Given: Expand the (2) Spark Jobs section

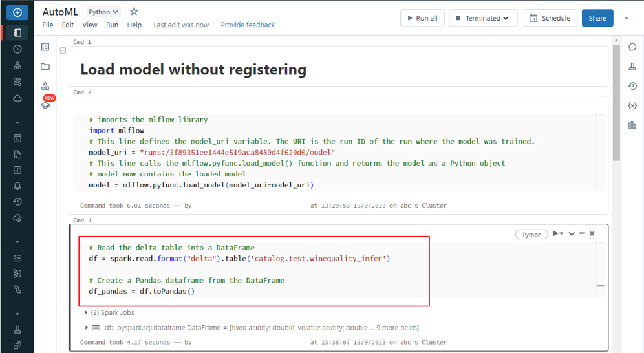Looking at the screenshot, I should (109, 312).
